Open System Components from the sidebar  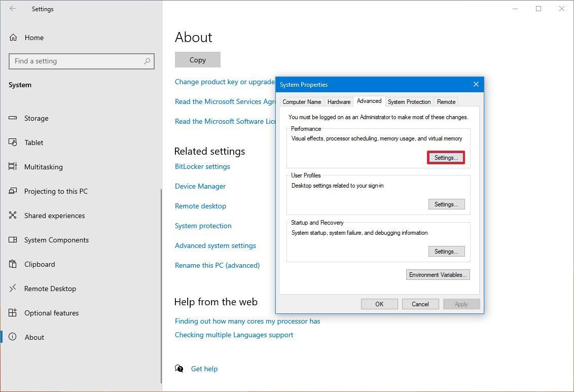coord(13,240)
